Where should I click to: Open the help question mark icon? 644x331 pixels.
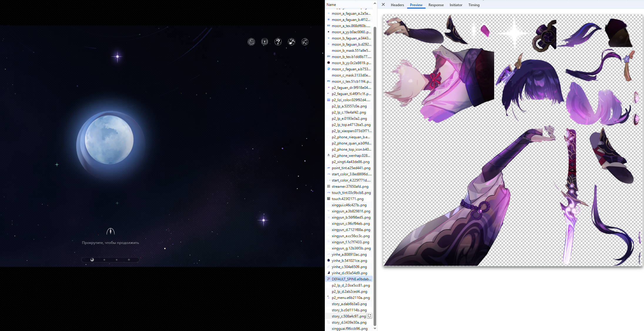pos(278,42)
